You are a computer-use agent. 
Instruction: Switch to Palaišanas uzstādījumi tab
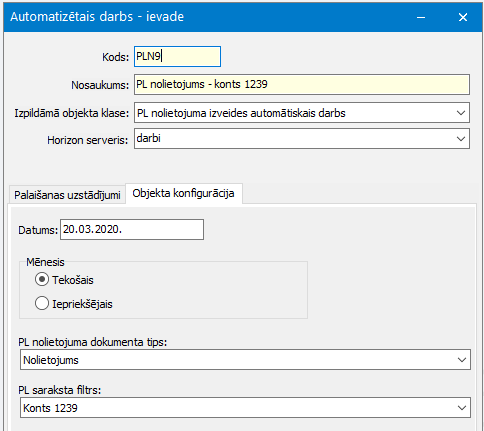67,195
